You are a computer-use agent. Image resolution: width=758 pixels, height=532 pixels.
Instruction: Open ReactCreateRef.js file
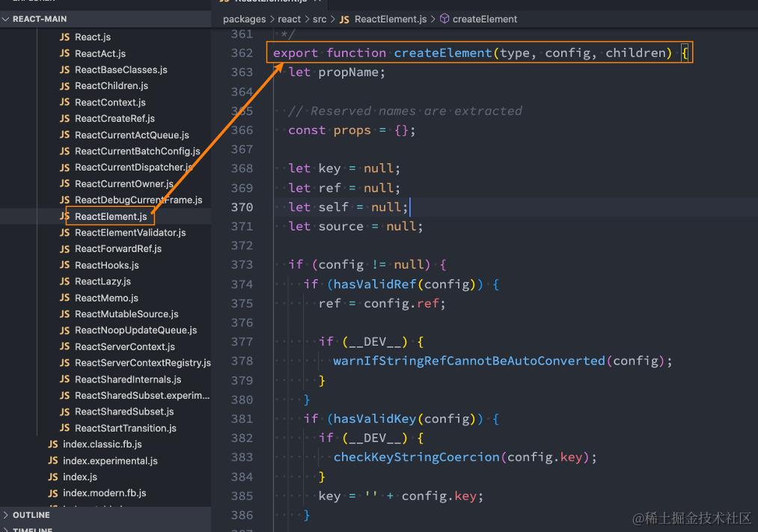pyautogui.click(x=114, y=118)
